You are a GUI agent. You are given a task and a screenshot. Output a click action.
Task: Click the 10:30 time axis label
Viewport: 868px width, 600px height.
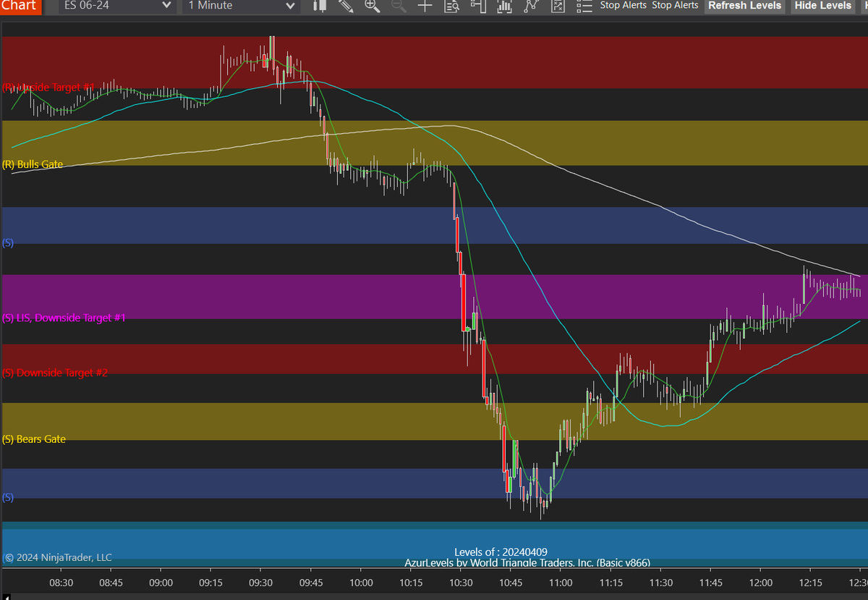click(461, 583)
